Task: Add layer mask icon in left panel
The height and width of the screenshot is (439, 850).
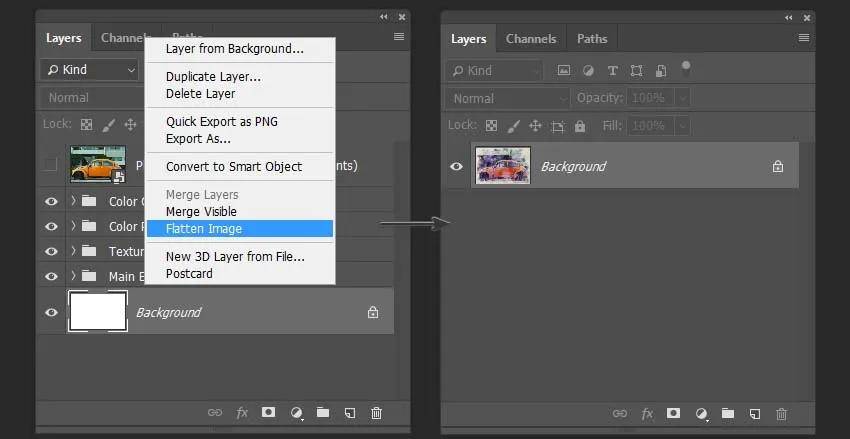Action: coord(268,412)
